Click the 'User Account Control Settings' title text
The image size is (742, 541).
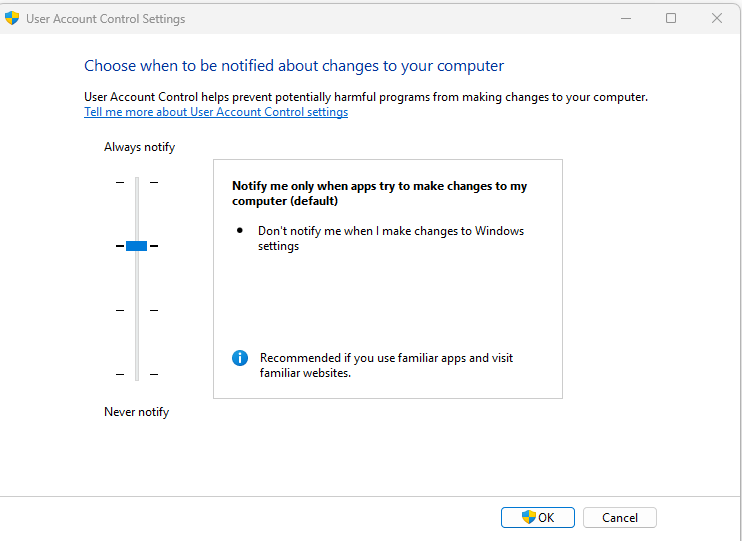point(106,19)
